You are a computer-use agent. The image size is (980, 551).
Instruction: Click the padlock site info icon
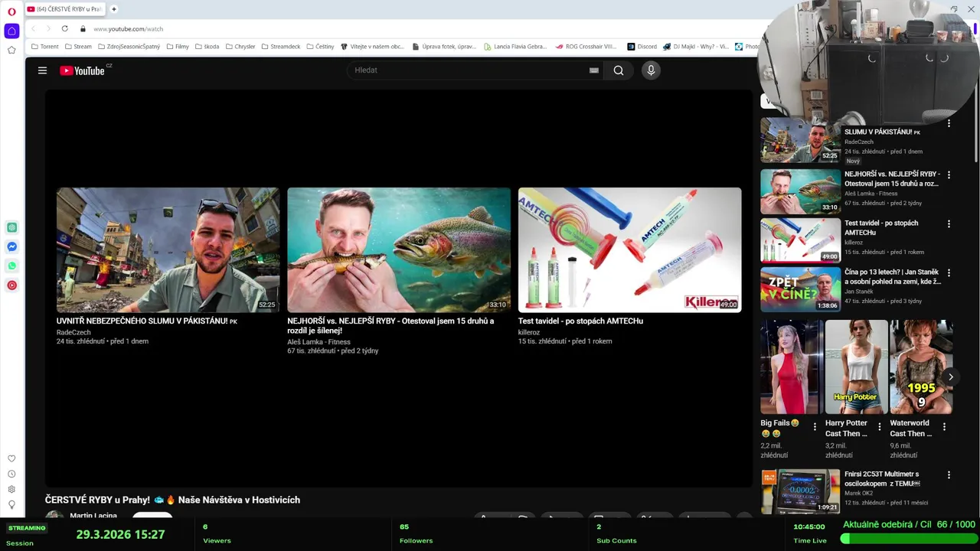83,28
